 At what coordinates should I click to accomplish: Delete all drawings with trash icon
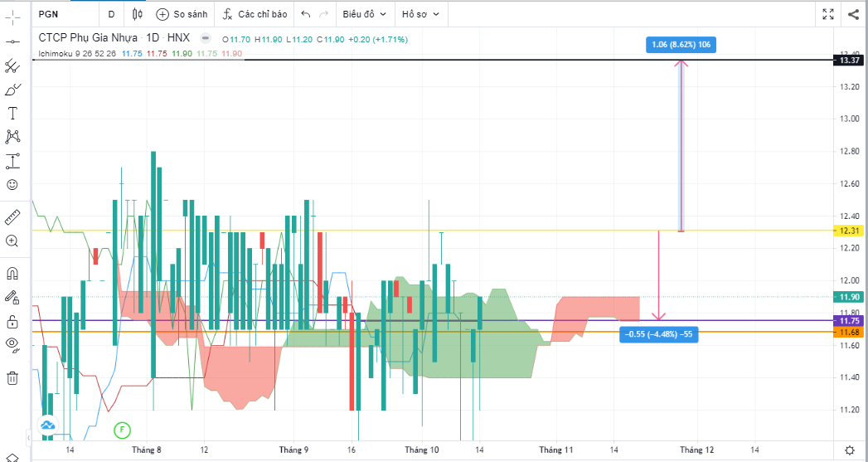point(12,378)
